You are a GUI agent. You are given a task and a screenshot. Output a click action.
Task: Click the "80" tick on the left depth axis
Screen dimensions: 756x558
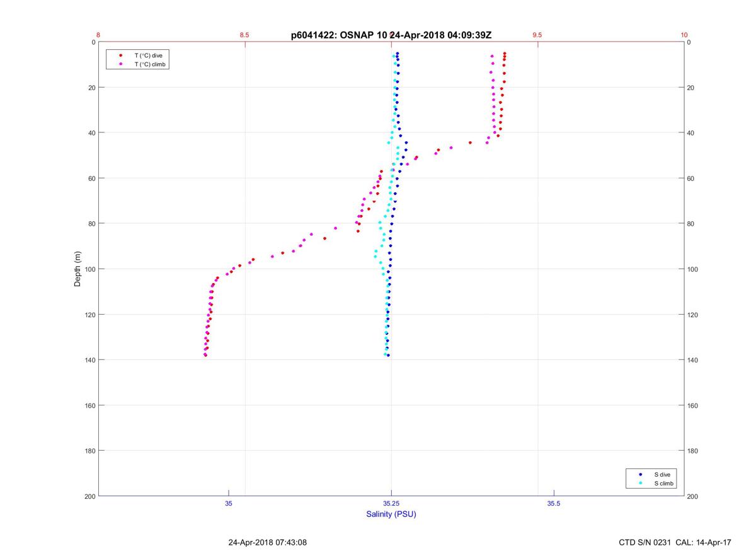tap(91, 224)
